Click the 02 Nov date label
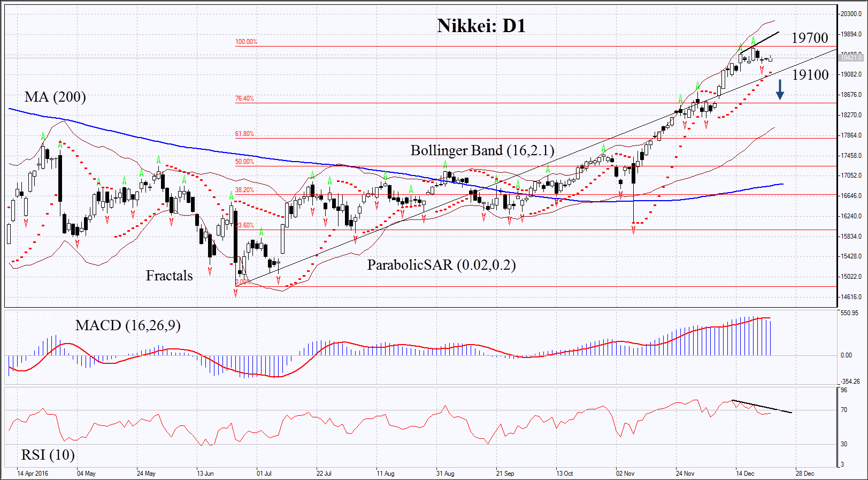This screenshot has height=480, width=868. (625, 474)
